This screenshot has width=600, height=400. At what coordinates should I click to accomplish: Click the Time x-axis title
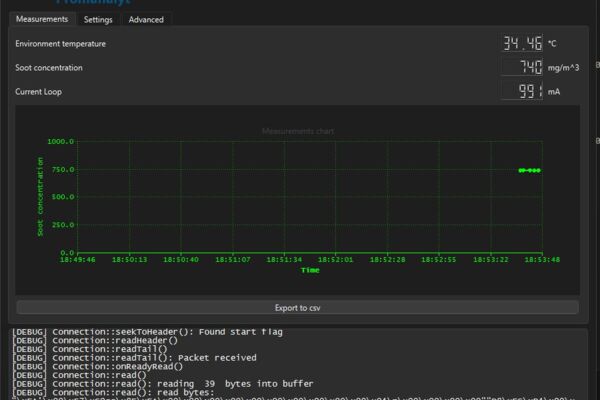tap(310, 270)
